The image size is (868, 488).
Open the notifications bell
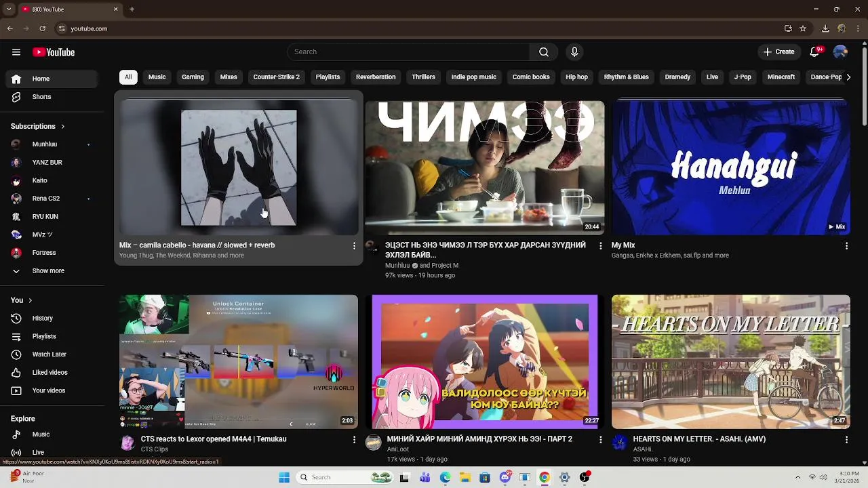pos(815,52)
